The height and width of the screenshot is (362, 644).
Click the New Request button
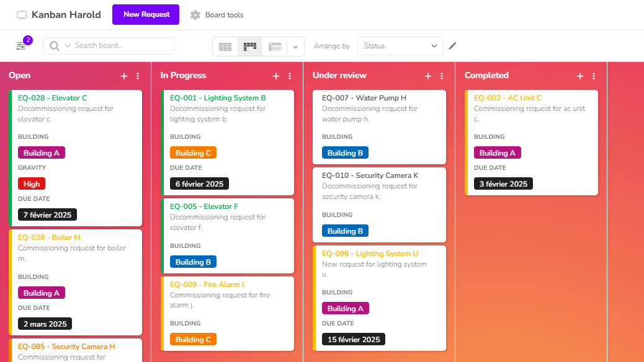click(x=146, y=15)
